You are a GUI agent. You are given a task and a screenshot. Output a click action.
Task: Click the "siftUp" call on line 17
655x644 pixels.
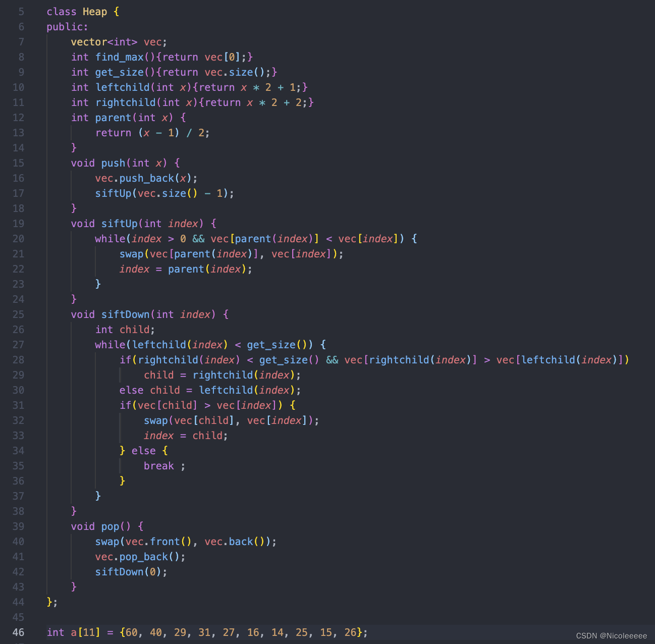(x=114, y=193)
